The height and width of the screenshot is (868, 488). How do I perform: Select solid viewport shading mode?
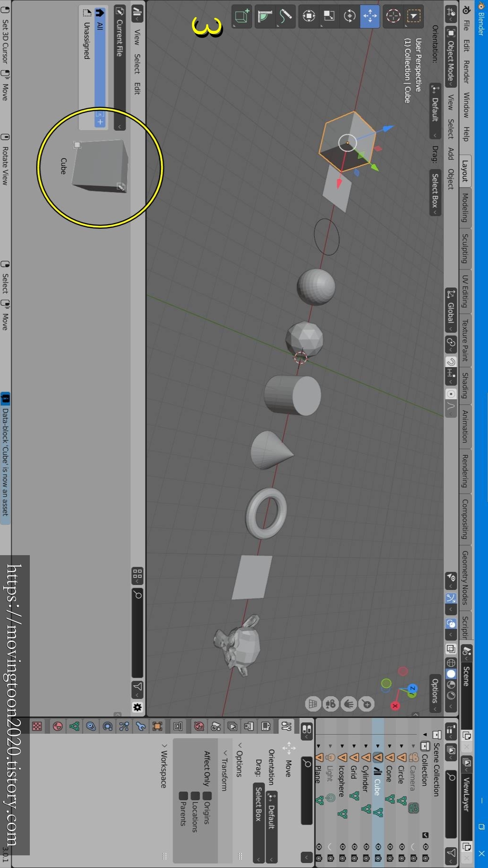[x=451, y=674]
